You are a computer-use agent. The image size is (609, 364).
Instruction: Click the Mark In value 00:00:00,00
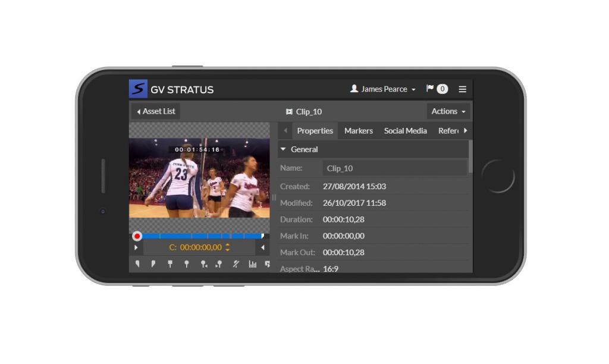pyautogui.click(x=343, y=236)
